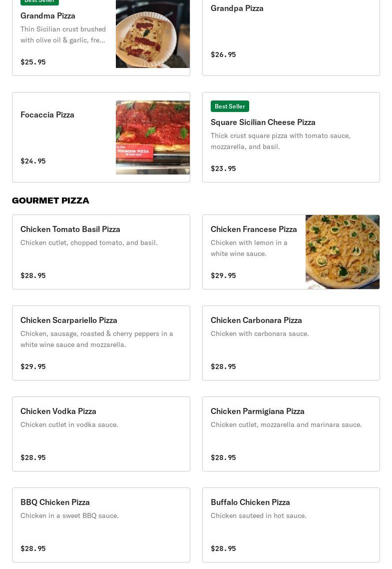
Task: Open the Grandpa Pizza item card
Action: point(291,37)
